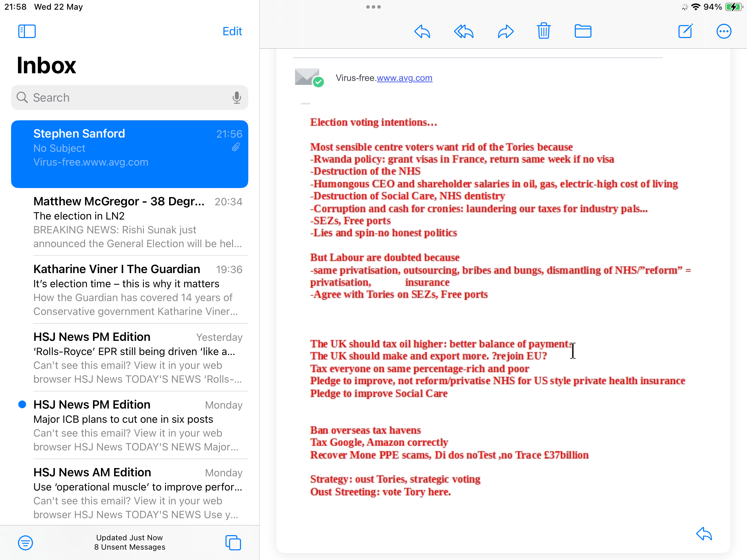Viewport: 747px width, 560px height.
Task: Open the Stephen Sanford email
Action: pos(130,154)
